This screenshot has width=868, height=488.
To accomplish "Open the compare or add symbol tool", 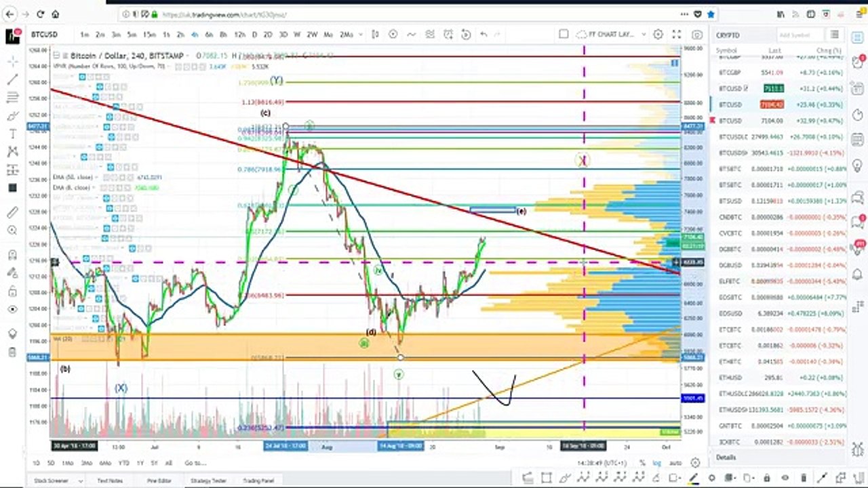I will point(393,35).
